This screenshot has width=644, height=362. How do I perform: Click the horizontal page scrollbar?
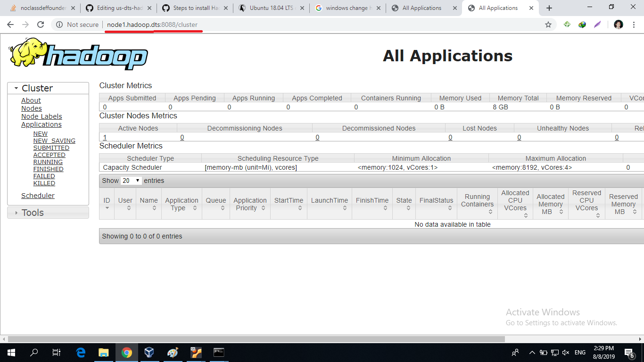pyautogui.click(x=256, y=339)
